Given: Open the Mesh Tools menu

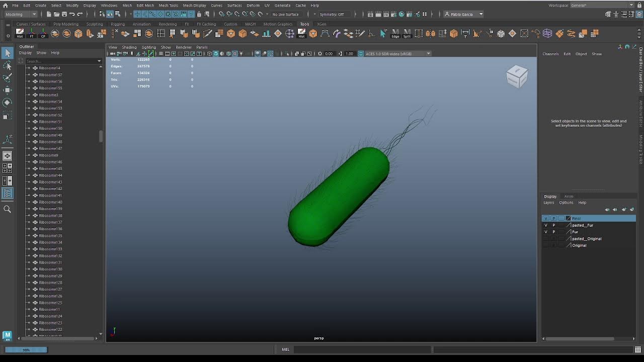Looking at the screenshot, I should (x=169, y=5).
